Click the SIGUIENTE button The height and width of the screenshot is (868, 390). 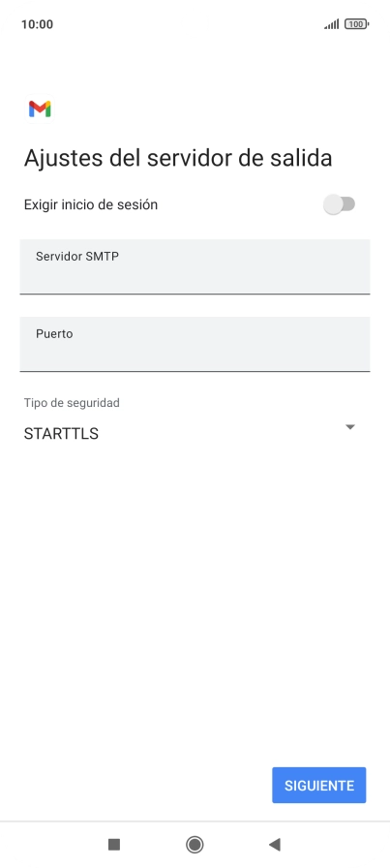(x=319, y=785)
